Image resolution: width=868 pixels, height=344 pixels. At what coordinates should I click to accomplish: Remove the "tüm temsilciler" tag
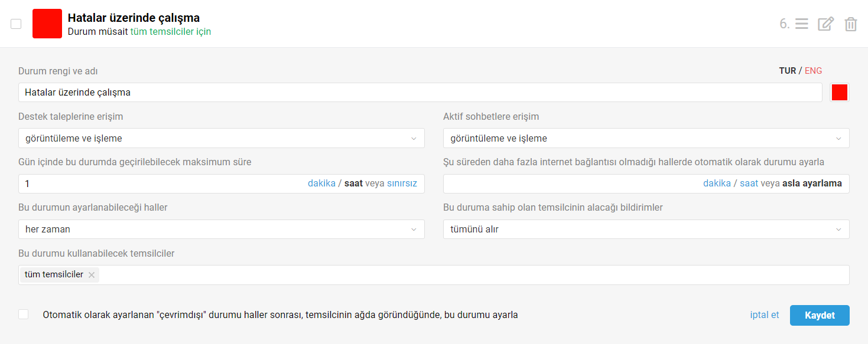point(92,275)
